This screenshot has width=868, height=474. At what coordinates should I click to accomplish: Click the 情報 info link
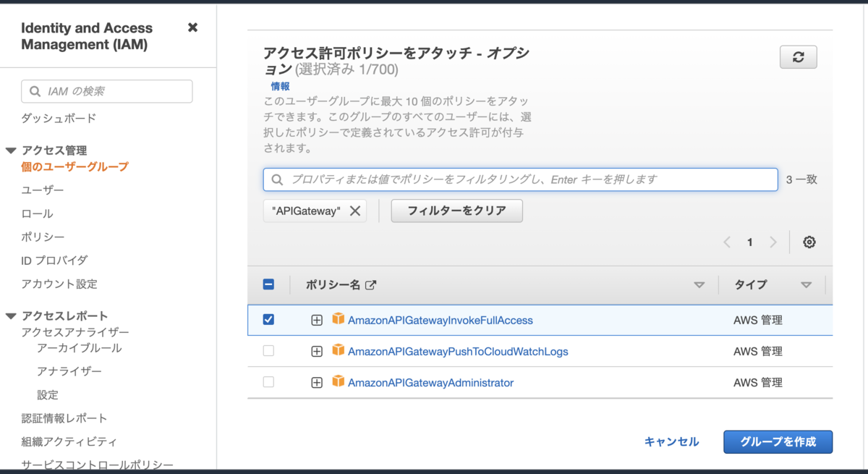(281, 86)
